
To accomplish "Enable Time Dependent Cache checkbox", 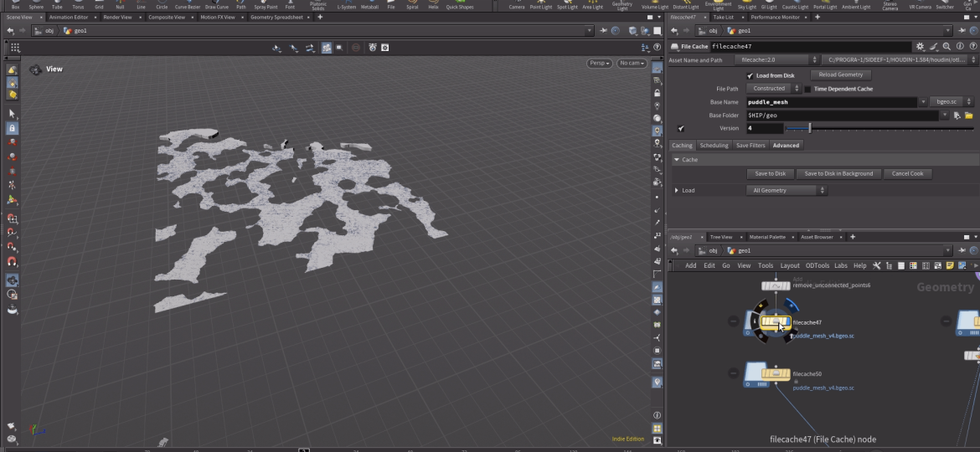I will [807, 89].
